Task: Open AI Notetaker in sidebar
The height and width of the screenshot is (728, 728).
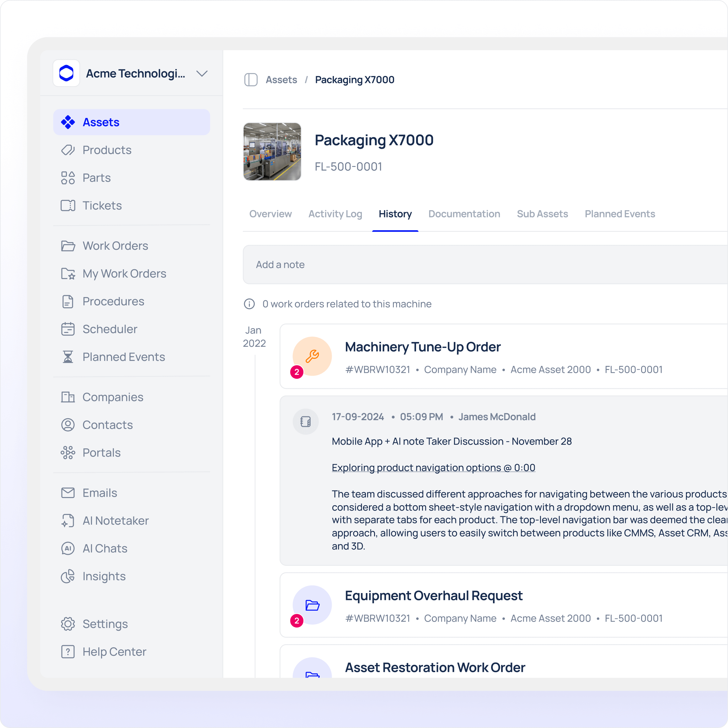Action: pos(115,521)
